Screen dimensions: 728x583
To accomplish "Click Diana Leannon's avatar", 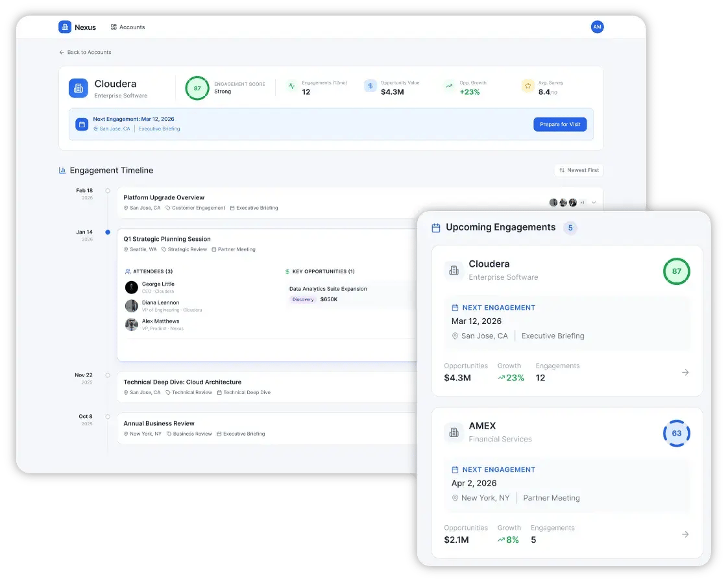I will [x=132, y=306].
